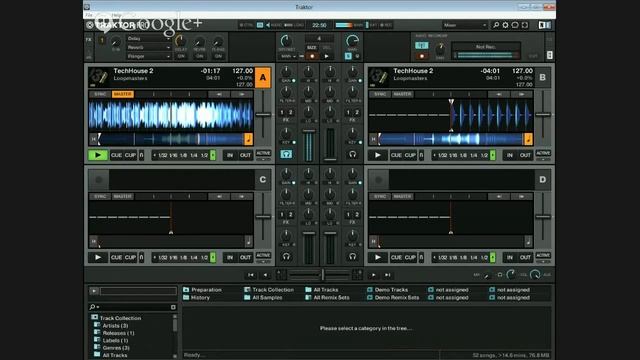640x360 pixels.
Task: Click crossfader skip-to-left arrow button
Action: point(251,275)
